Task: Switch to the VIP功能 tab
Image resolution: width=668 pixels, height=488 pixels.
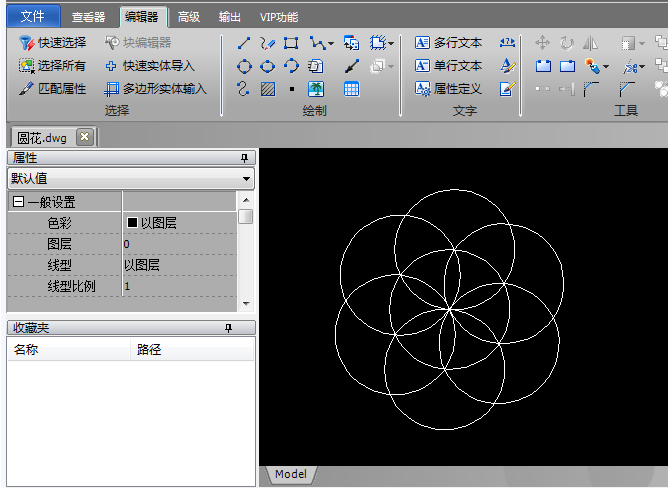Action: click(279, 17)
